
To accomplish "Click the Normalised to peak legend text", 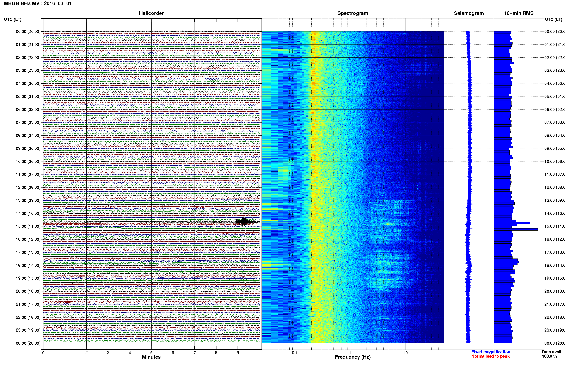I will tap(490, 356).
